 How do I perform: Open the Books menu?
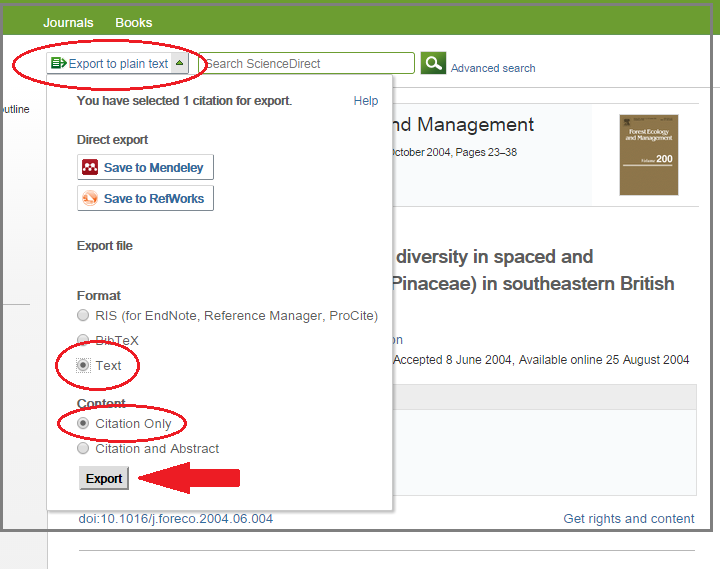(134, 23)
